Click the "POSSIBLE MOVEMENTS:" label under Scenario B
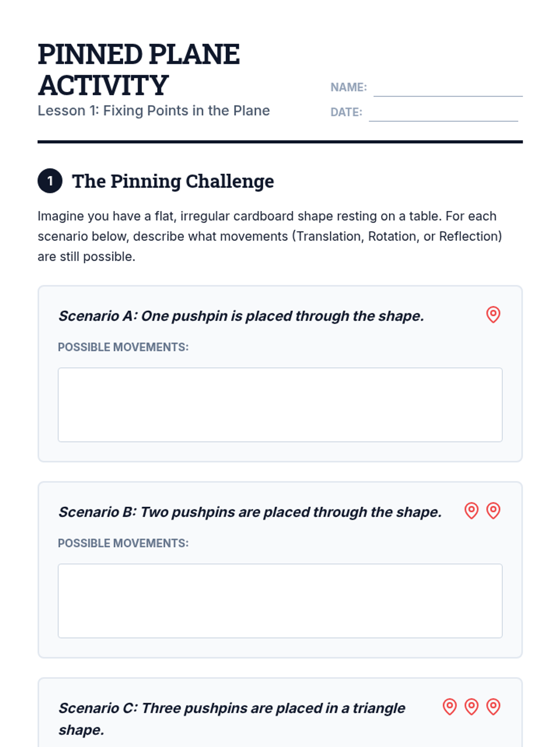The height and width of the screenshot is (747, 560). pyautogui.click(x=123, y=543)
